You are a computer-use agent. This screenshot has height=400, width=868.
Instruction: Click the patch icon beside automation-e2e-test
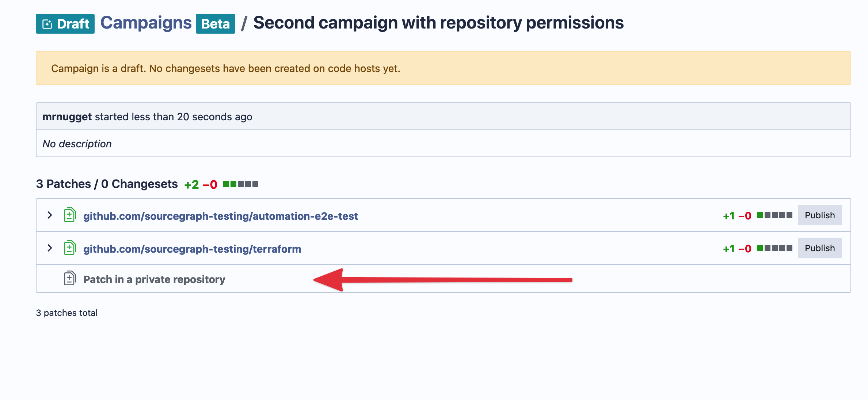(x=70, y=215)
